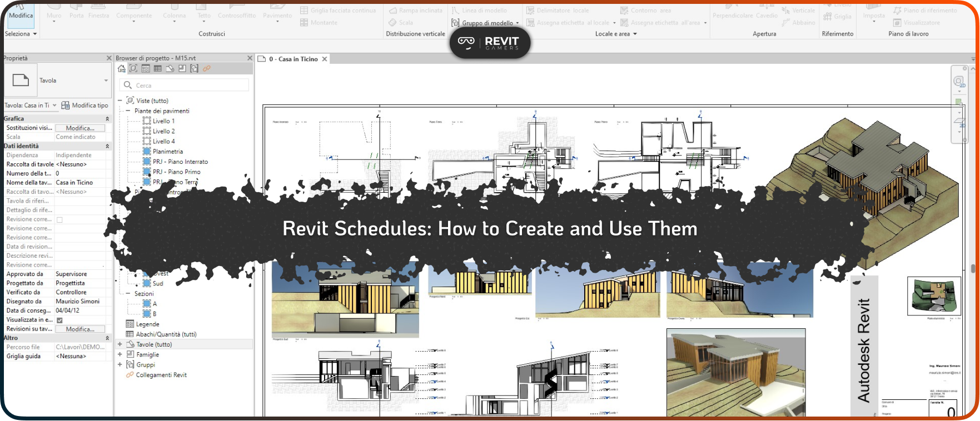Select the Controsoffitto ribbon tool
Viewport: 980px width, 421px height.
237,12
